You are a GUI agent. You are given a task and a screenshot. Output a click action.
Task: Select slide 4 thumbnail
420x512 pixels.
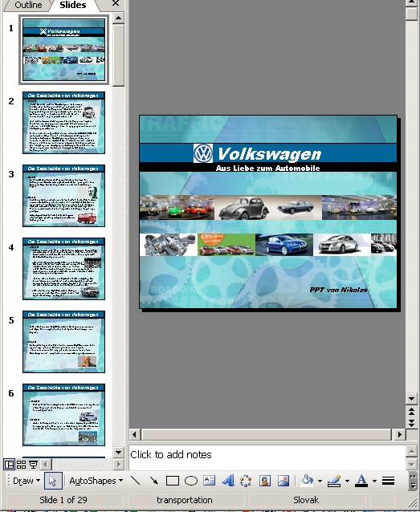(63, 269)
